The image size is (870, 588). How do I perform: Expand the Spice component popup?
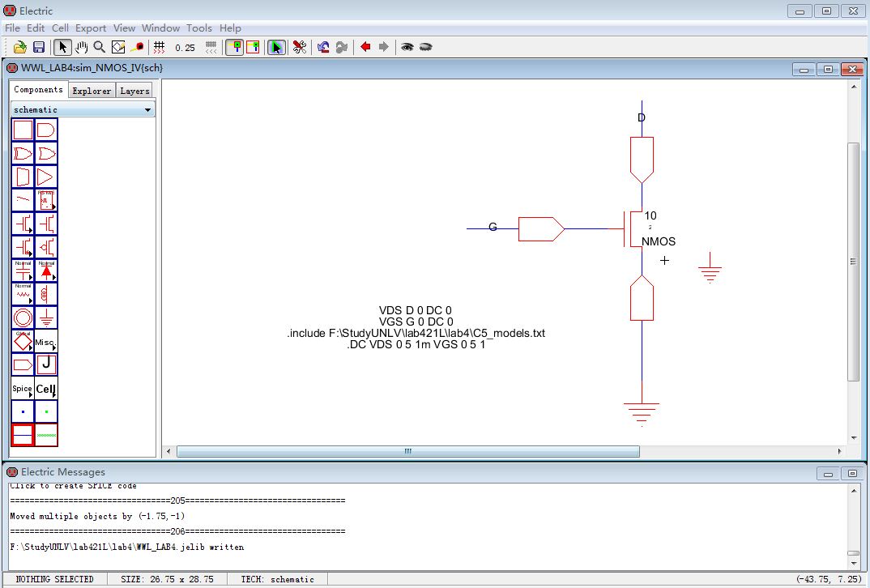pos(23,389)
